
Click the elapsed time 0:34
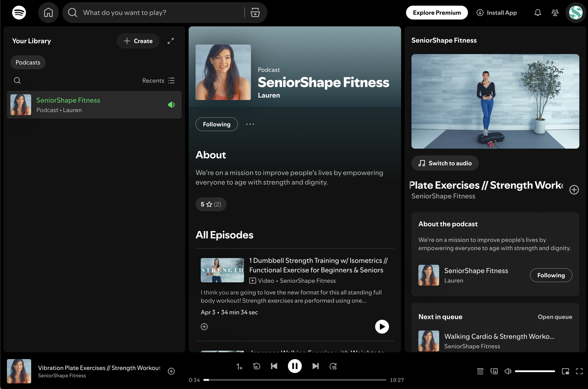click(x=194, y=380)
